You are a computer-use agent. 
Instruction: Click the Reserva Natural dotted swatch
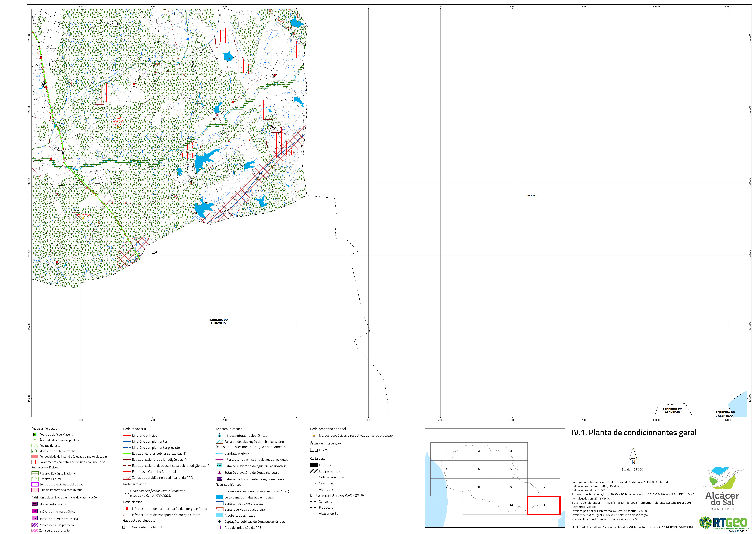35,479
